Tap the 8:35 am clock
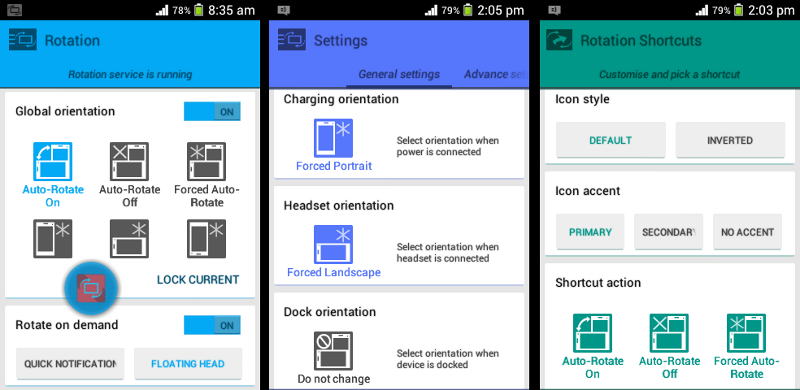 pyautogui.click(x=232, y=10)
